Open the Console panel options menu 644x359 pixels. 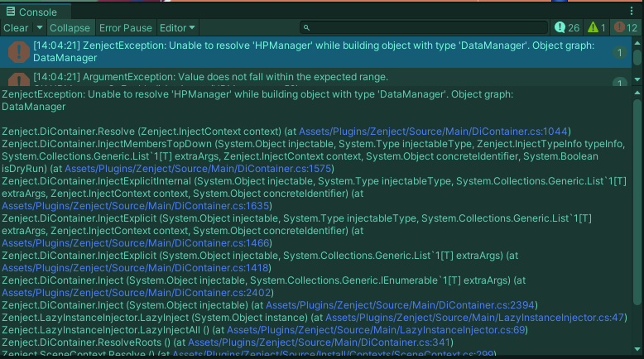pyautogui.click(x=632, y=11)
